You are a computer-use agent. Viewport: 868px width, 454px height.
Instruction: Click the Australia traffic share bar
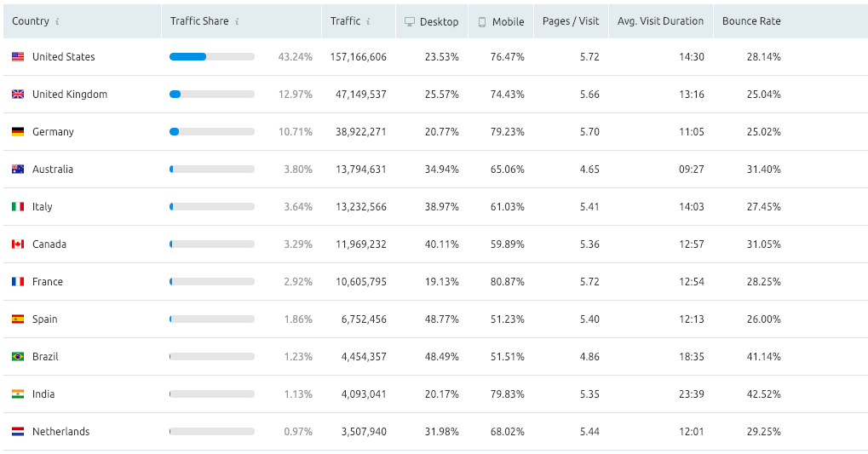pos(212,169)
